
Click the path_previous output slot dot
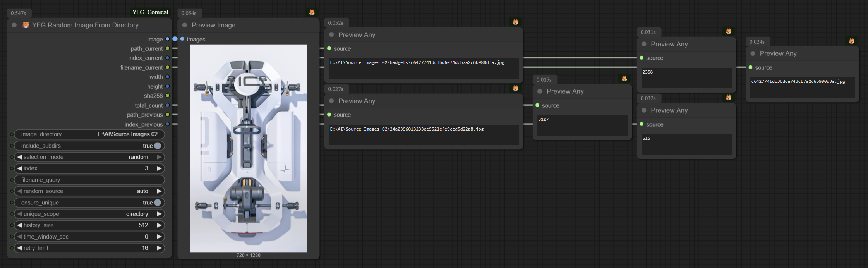point(168,115)
